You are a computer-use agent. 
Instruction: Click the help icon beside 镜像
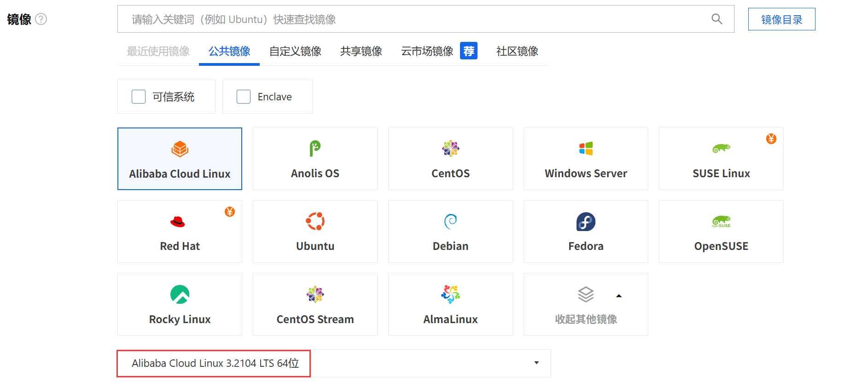pos(41,19)
